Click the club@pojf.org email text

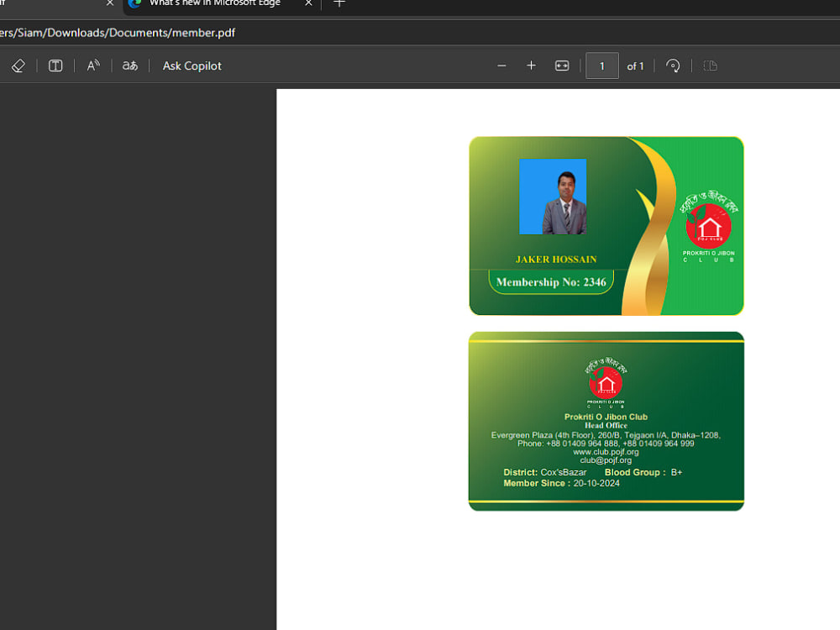[x=606, y=460]
